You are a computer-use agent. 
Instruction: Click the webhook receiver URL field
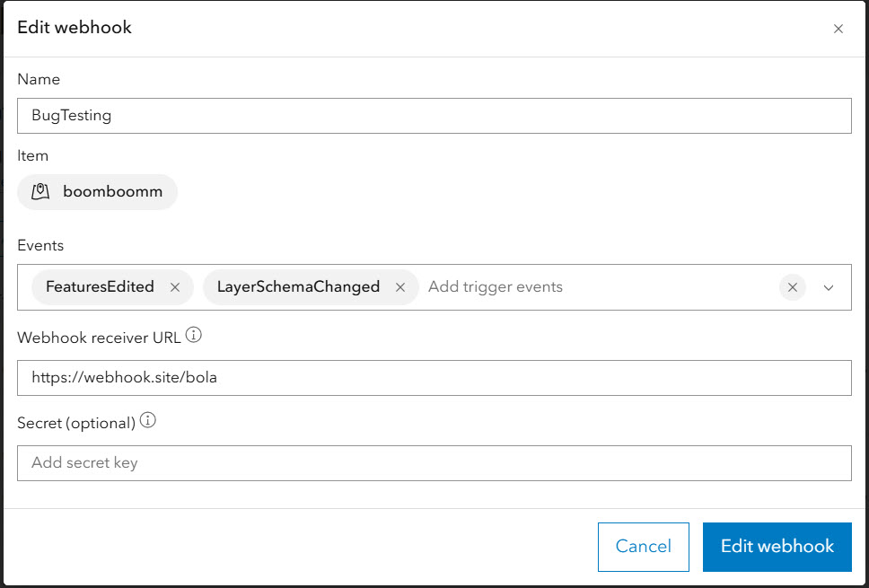[434, 377]
